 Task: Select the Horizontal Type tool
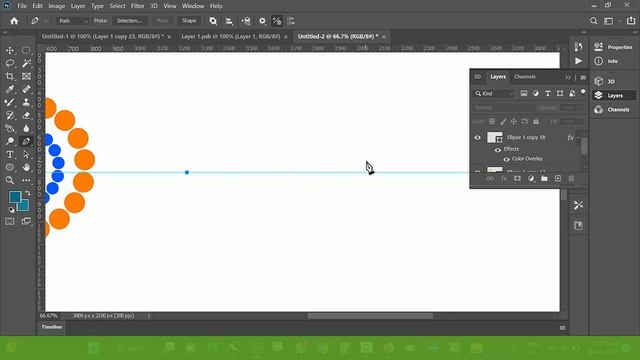[x=10, y=155]
